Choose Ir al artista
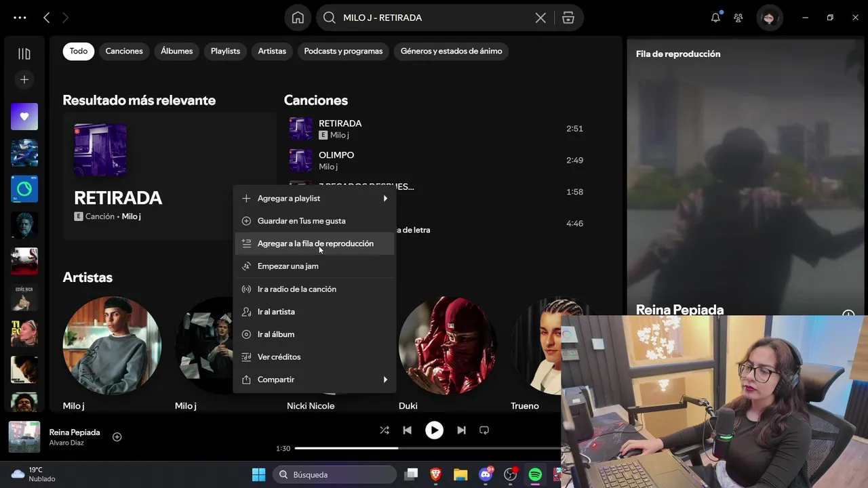Screen dimensions: 868x488 [315, 312]
